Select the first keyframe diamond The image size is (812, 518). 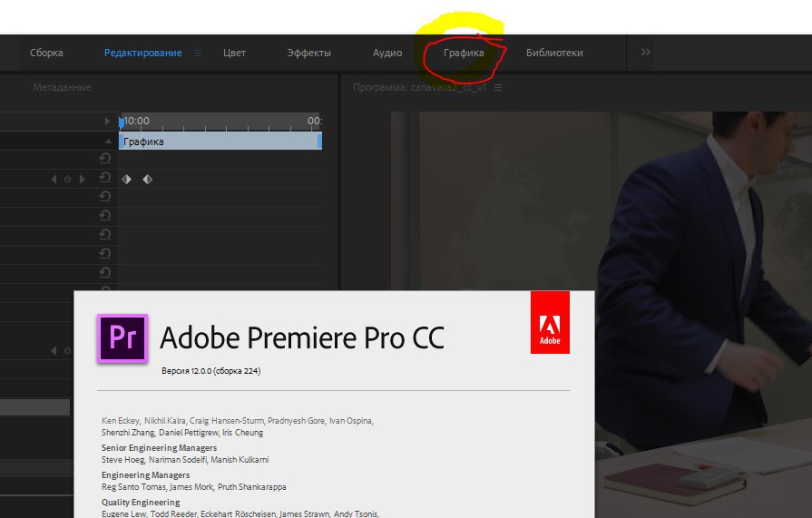(127, 180)
